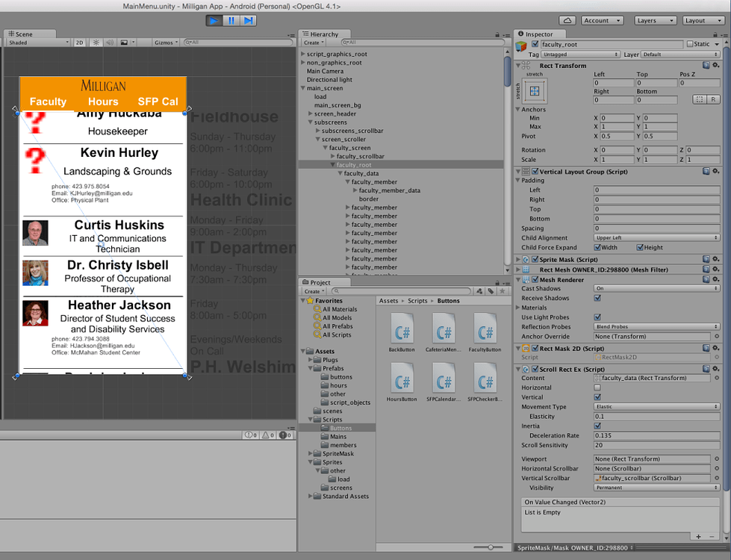Click the Rect Transform gear settings icon
Viewport: 731px width, 560px height.
(715, 66)
